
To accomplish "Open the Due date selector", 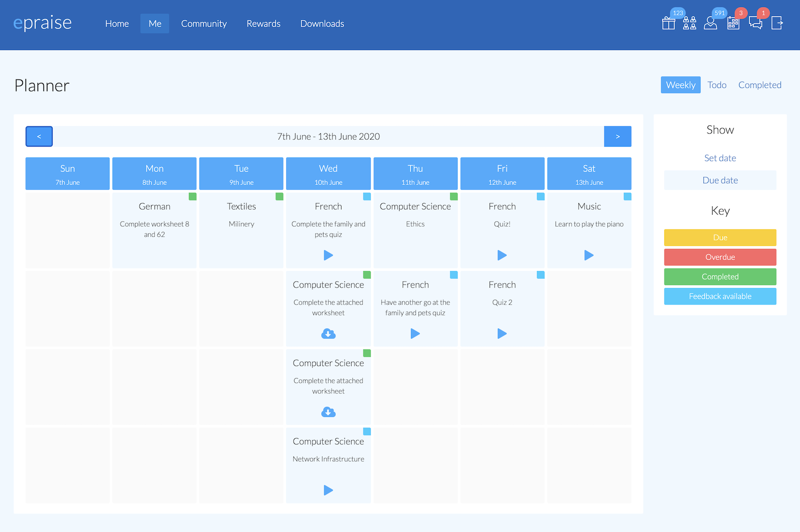I will 720,180.
